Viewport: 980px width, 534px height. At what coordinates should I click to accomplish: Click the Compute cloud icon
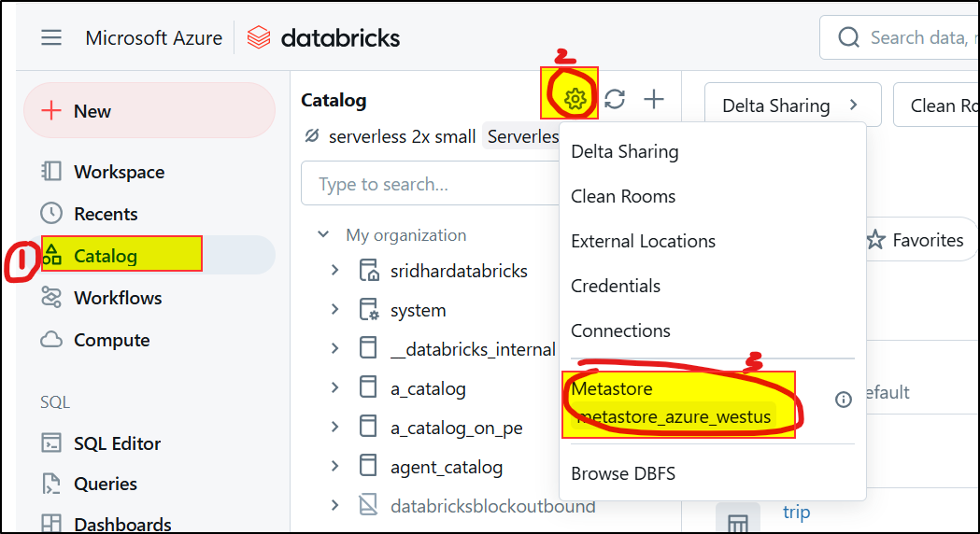pos(51,339)
